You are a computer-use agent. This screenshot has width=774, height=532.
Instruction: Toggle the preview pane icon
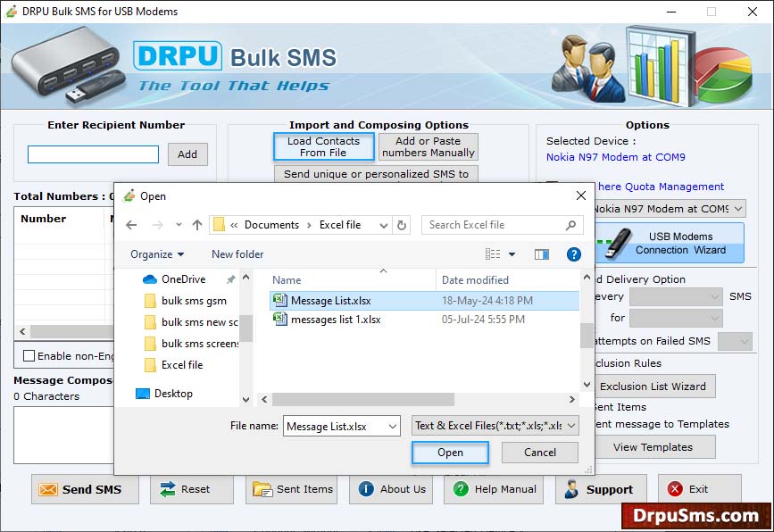542,254
